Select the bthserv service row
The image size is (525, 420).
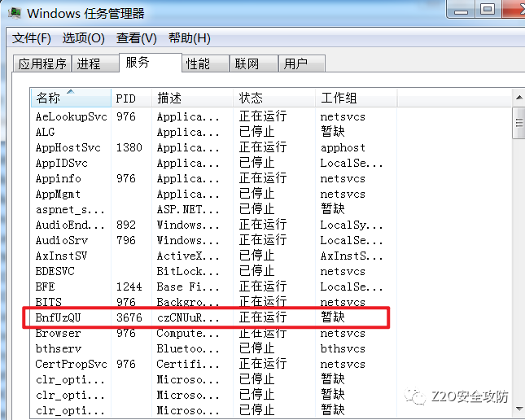point(213,348)
